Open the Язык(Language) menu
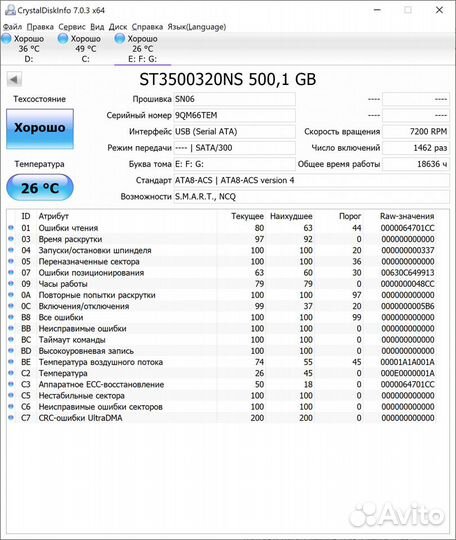Screen dimensions: 456x540 tap(197, 27)
